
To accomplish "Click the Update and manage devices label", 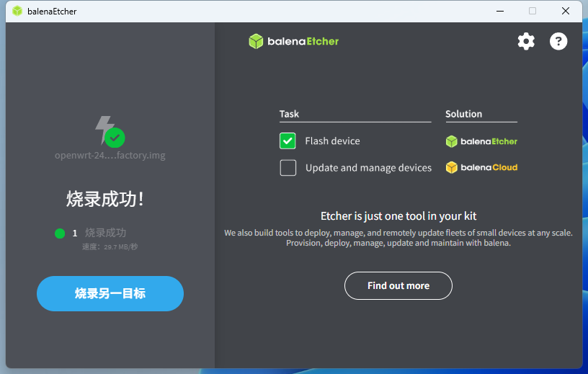I will click(x=368, y=168).
